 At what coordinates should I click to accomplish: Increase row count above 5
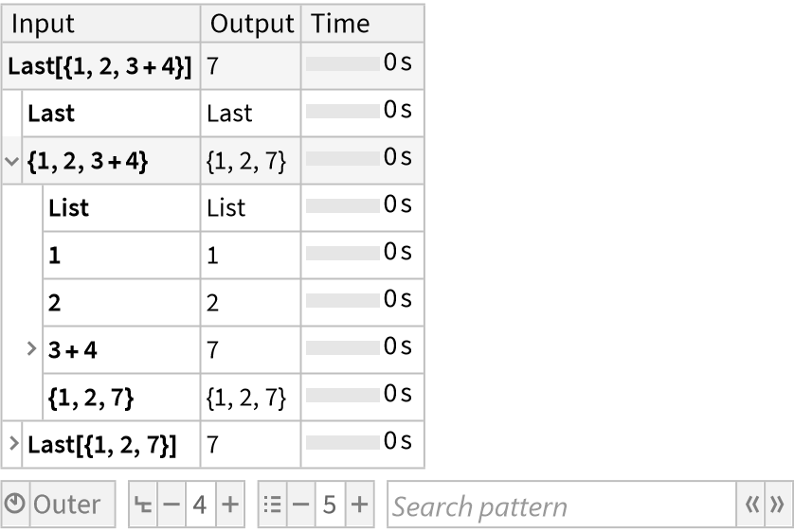click(x=360, y=505)
